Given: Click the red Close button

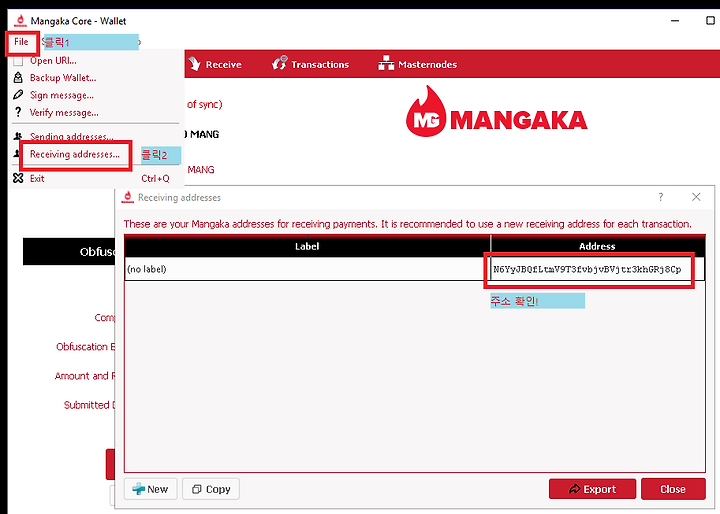Looking at the screenshot, I should [x=673, y=489].
